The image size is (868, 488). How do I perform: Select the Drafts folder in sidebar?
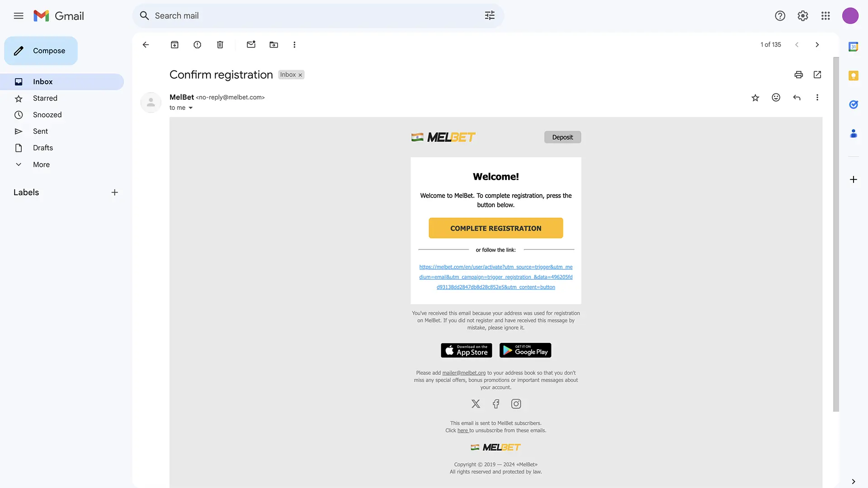(x=42, y=147)
